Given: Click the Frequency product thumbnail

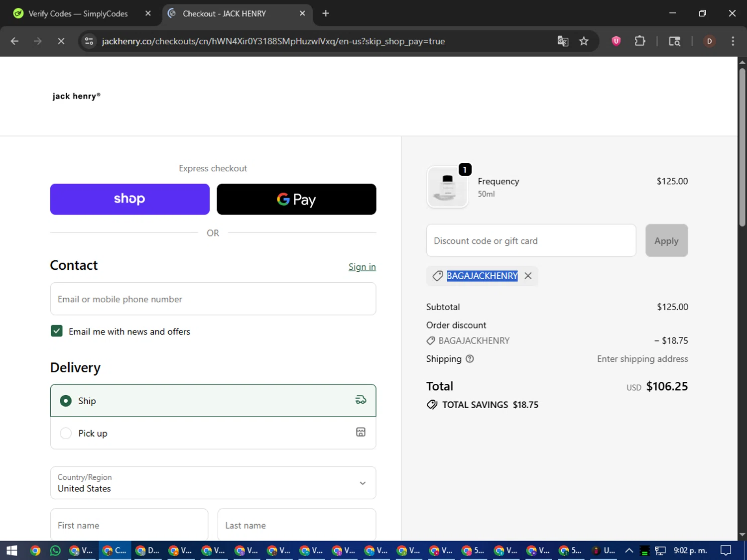Looking at the screenshot, I should click(x=447, y=187).
